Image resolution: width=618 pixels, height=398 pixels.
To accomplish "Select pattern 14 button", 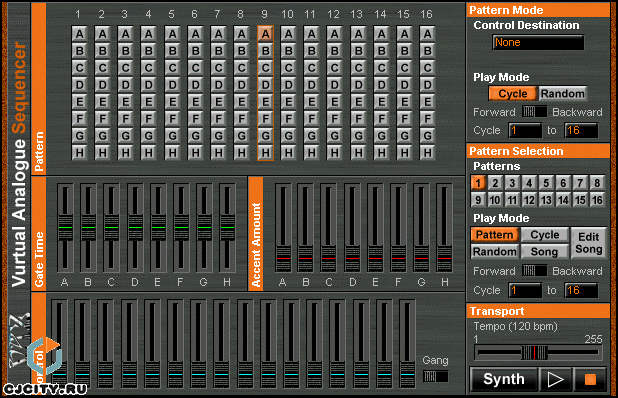I will (x=563, y=200).
